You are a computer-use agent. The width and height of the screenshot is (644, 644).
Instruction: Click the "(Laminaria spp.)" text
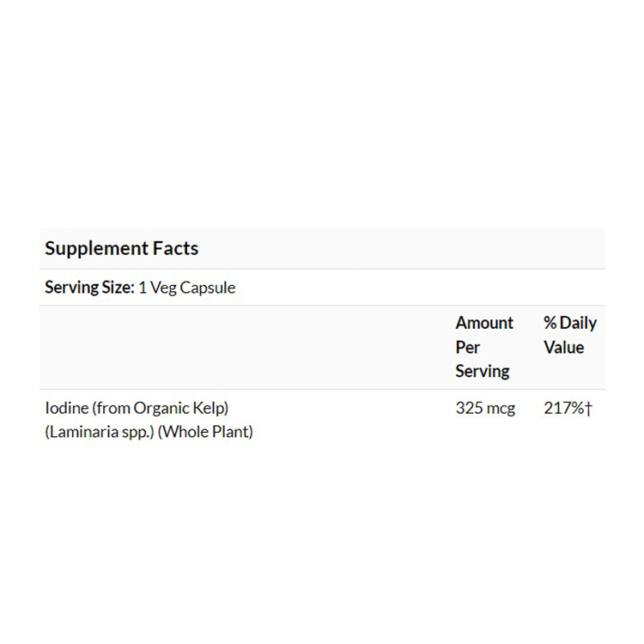(99, 432)
